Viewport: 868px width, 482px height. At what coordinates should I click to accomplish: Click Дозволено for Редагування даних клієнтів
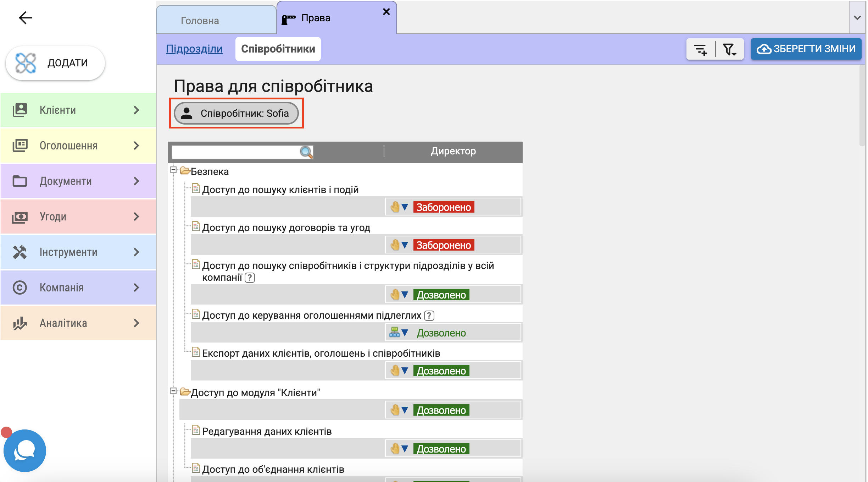pyautogui.click(x=441, y=449)
